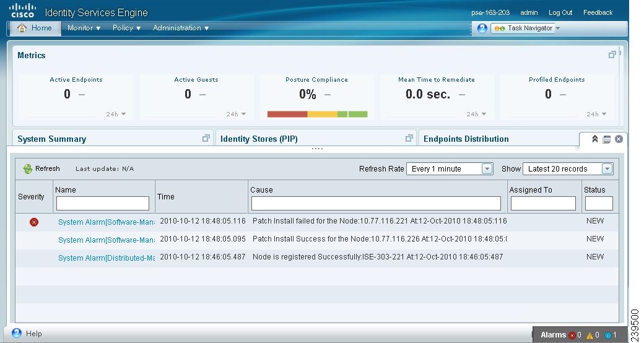Screen dimensions: 644x343
Task: Click the critical alarms count icon in status bar
Action: (572, 335)
